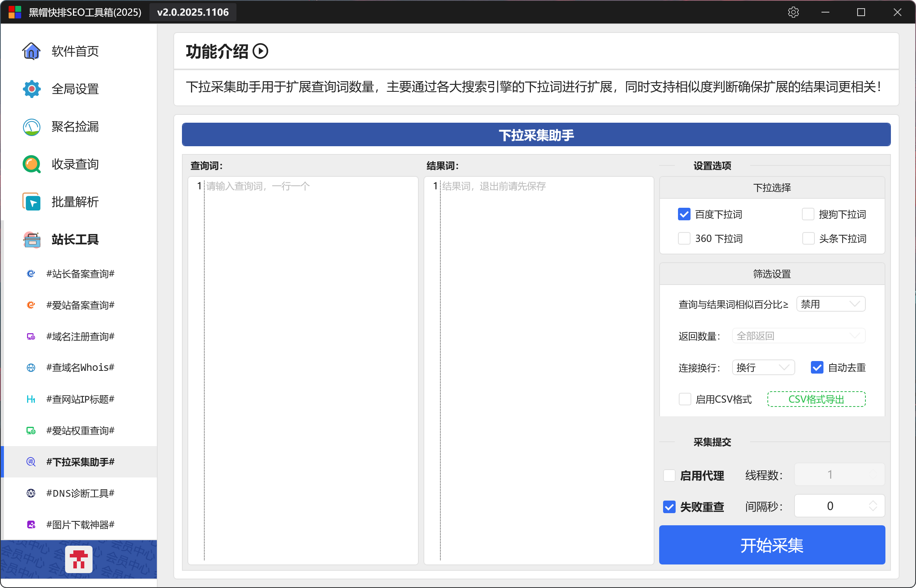
Task: Expand the 连接换行 dropdown
Action: tap(763, 368)
